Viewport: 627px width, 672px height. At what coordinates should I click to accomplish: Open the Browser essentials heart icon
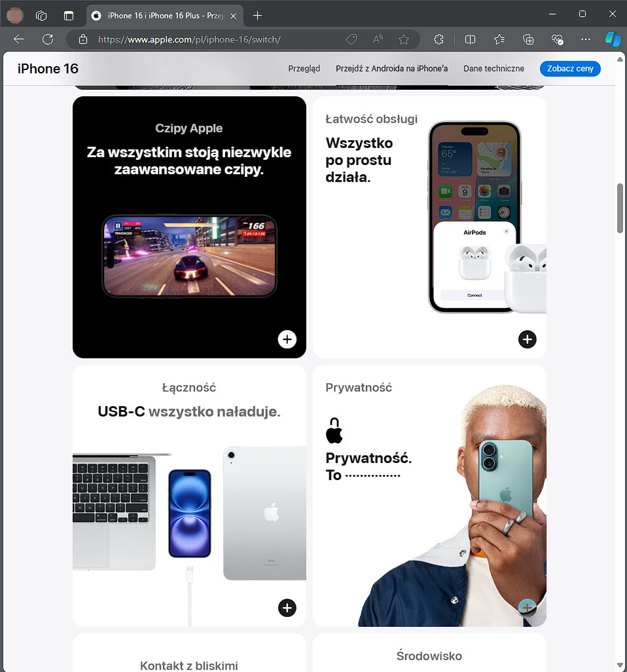(x=557, y=39)
